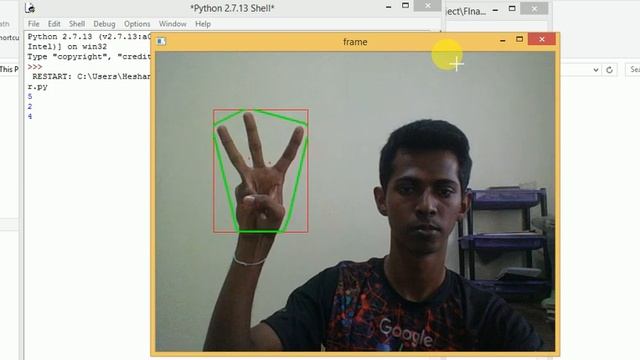Click the shell output value 5
This screenshot has width=640, height=360.
(30, 97)
